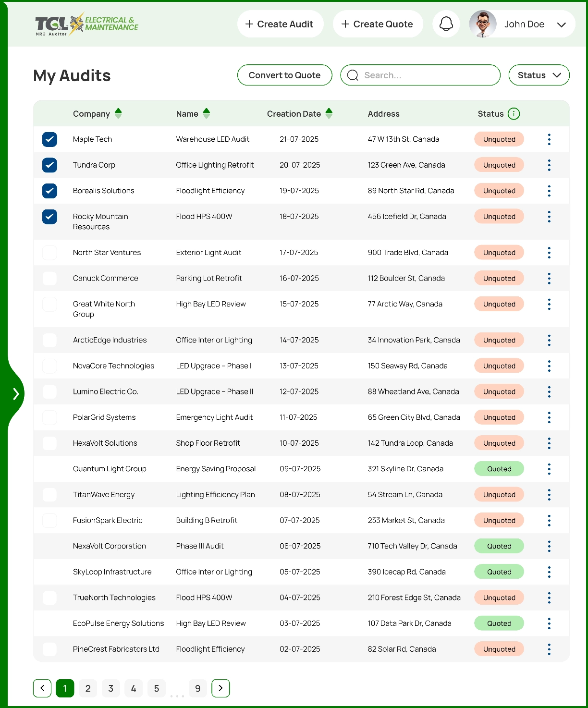Go to page 9 in pagination
588x708 pixels.
[x=197, y=688]
